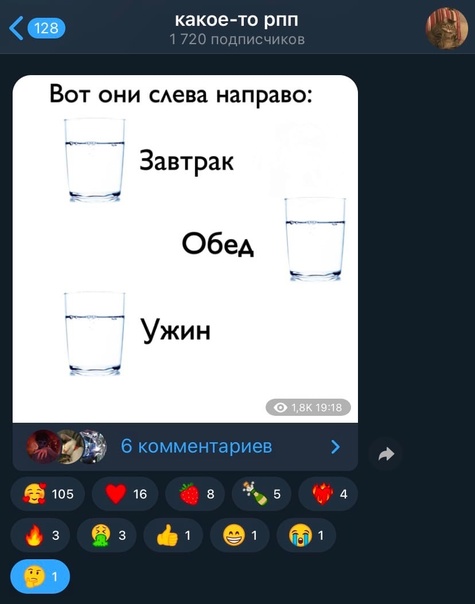Add the strawberry reaction with 8
This screenshot has width=475, height=604.
tap(195, 494)
